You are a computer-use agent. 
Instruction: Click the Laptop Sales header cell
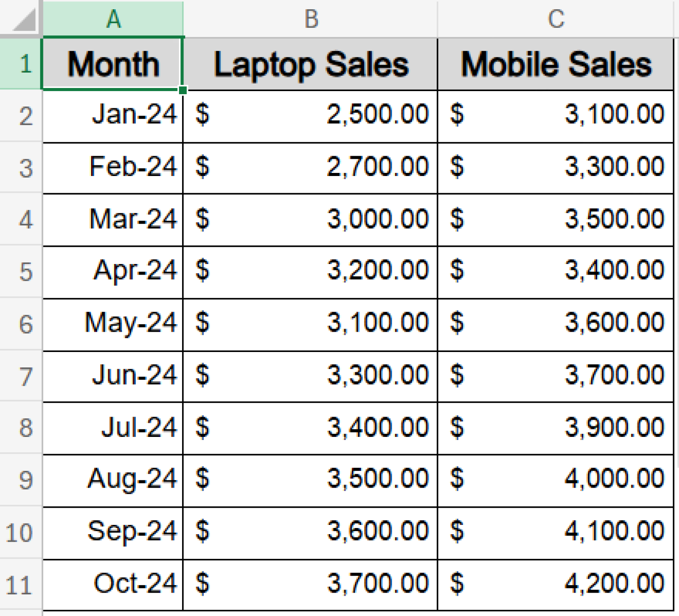[x=309, y=64]
